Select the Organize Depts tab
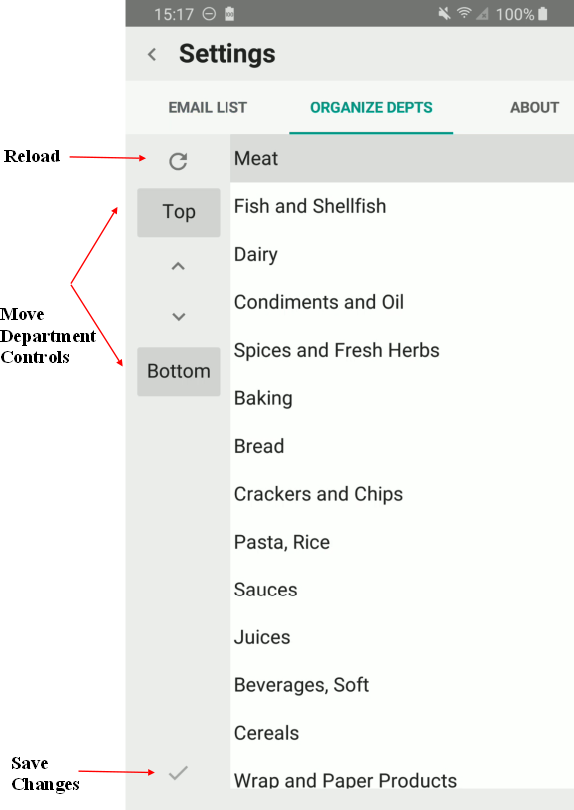 click(x=371, y=107)
